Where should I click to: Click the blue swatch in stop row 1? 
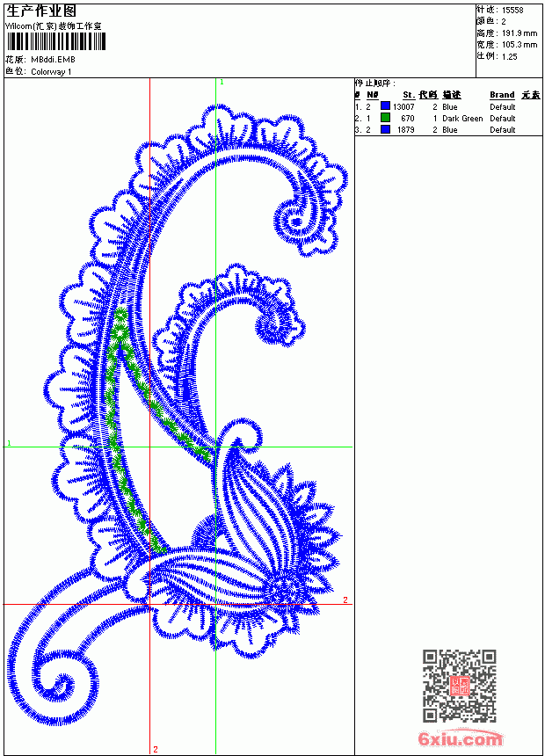(385, 105)
